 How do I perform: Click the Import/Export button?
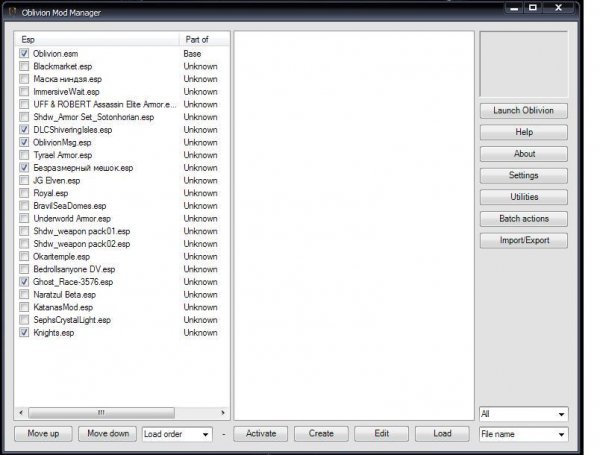(x=523, y=240)
